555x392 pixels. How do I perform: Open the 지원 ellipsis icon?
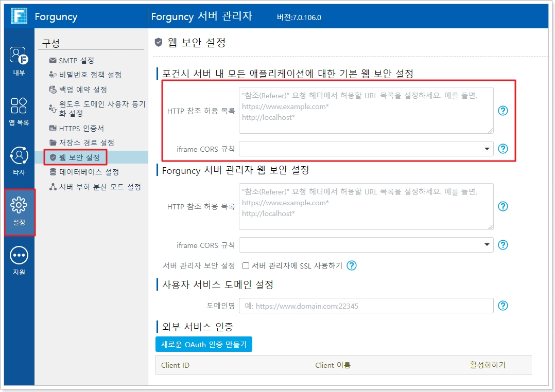click(x=19, y=255)
